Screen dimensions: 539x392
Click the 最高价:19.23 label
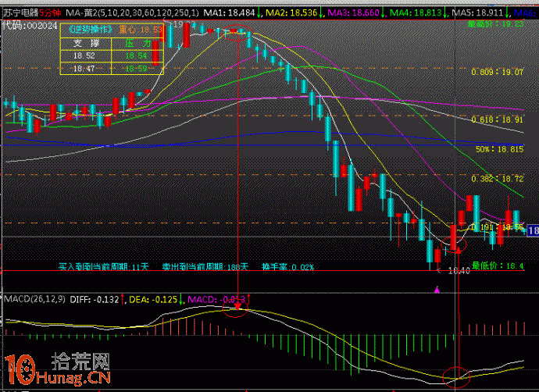pyautogui.click(x=496, y=23)
